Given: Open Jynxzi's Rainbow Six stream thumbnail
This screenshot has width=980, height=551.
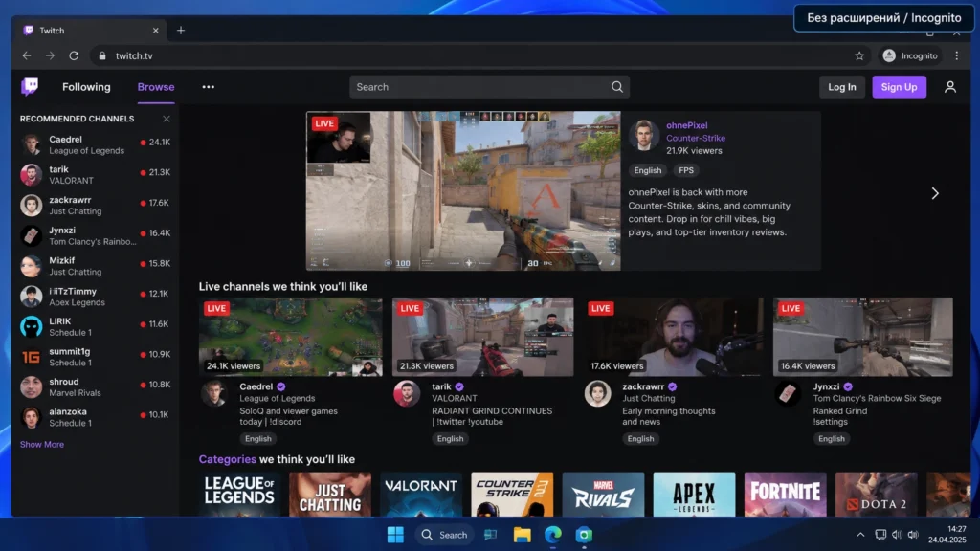Looking at the screenshot, I should click(862, 337).
